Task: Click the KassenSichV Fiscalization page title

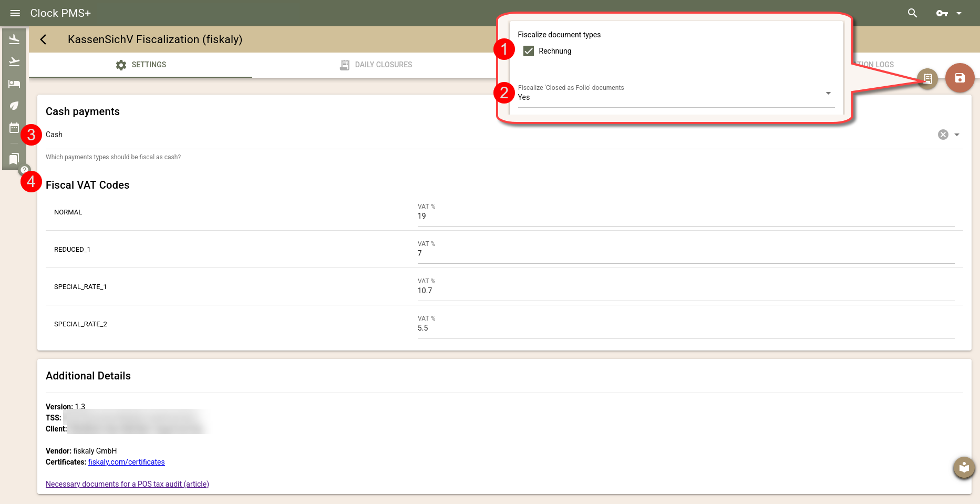Action: 155,39
